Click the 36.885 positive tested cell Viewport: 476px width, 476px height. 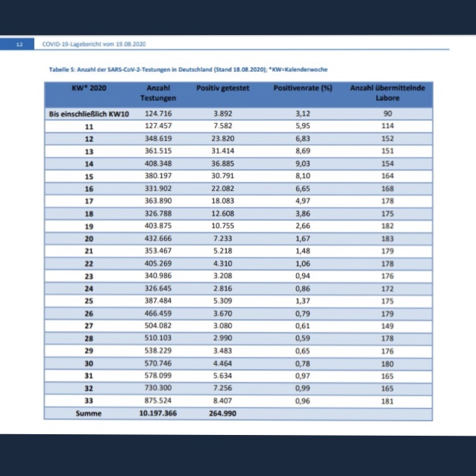click(222, 163)
